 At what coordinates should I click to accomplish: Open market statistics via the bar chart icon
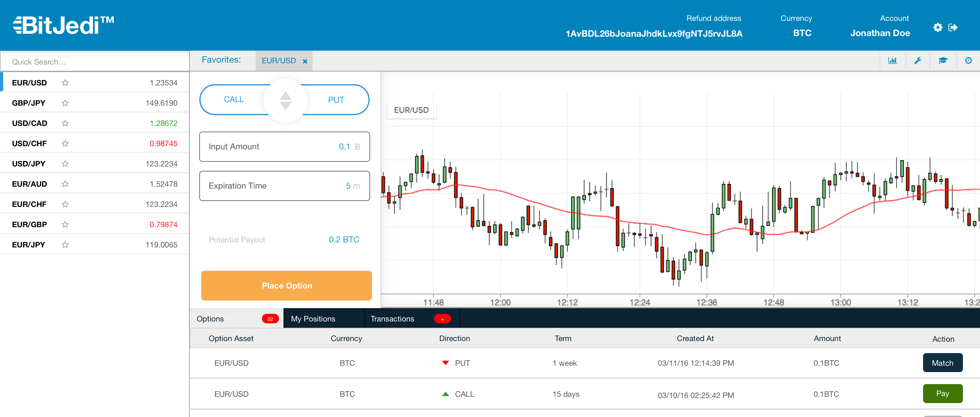point(893,61)
